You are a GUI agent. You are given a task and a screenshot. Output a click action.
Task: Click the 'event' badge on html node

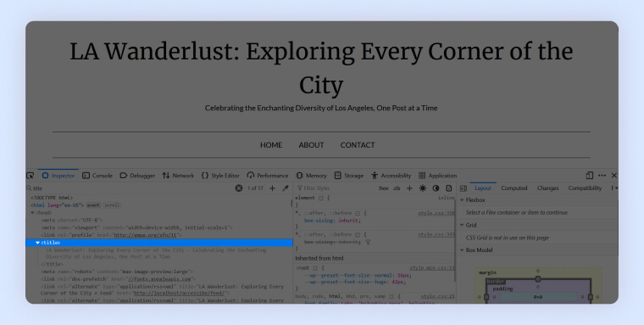pos(93,205)
